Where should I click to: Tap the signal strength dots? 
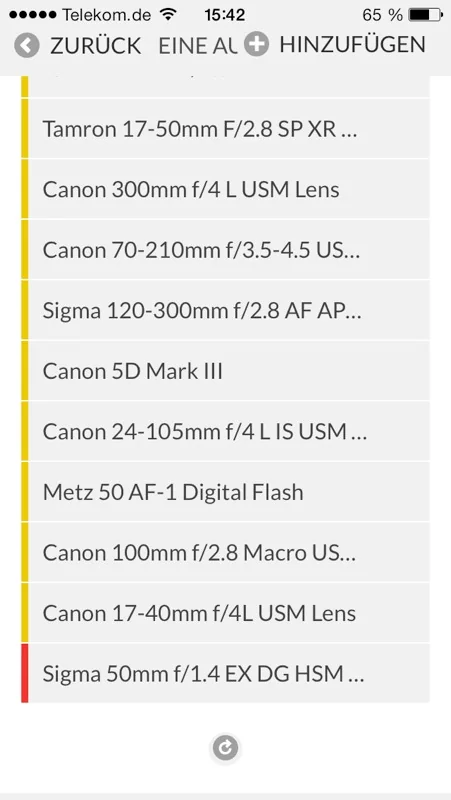click(33, 15)
